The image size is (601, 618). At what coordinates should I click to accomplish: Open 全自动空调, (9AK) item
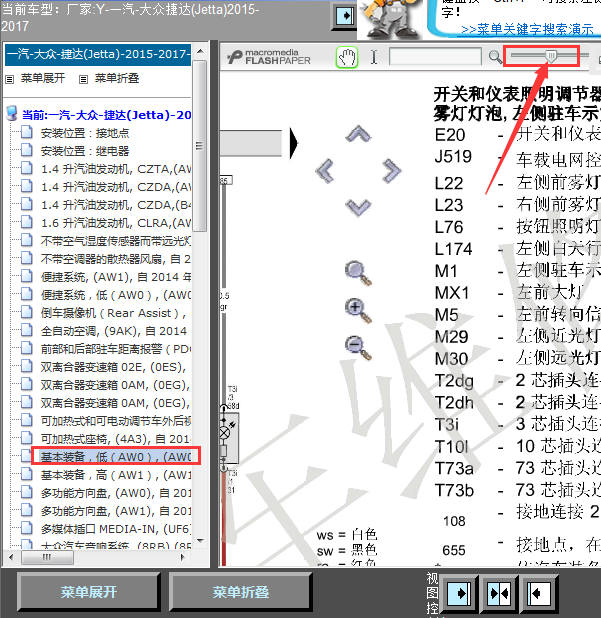point(114,331)
